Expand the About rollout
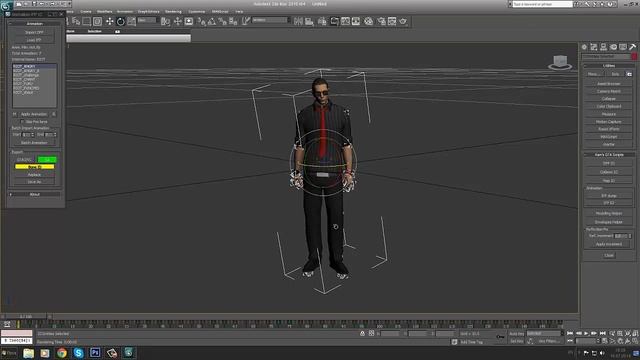 point(35,195)
